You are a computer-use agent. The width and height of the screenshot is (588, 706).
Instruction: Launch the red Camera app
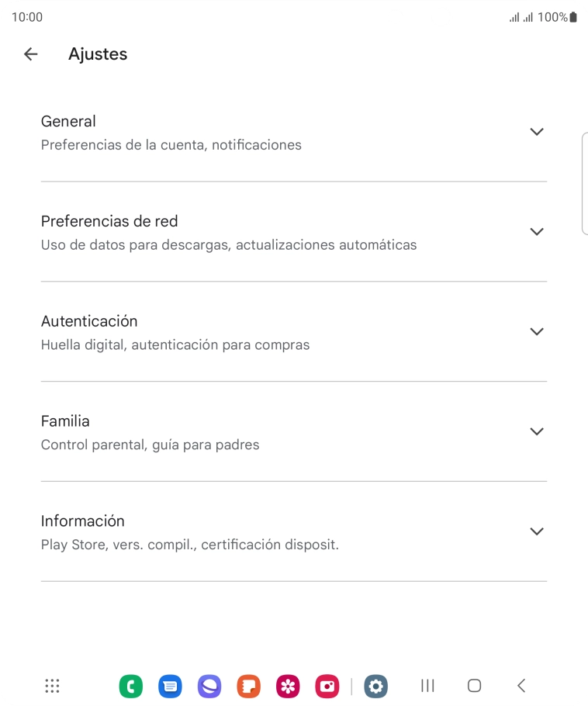[327, 686]
